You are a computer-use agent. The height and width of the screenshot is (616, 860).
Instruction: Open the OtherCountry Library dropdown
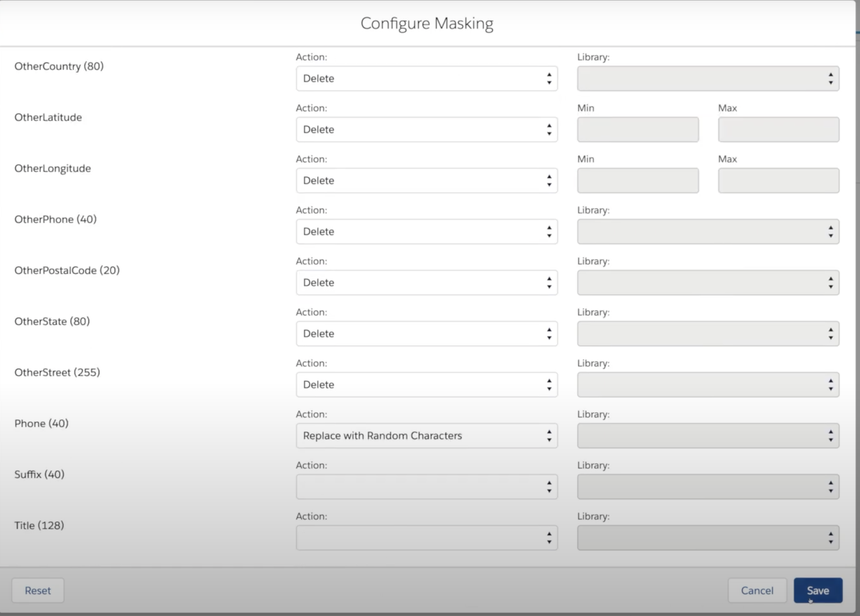click(708, 78)
